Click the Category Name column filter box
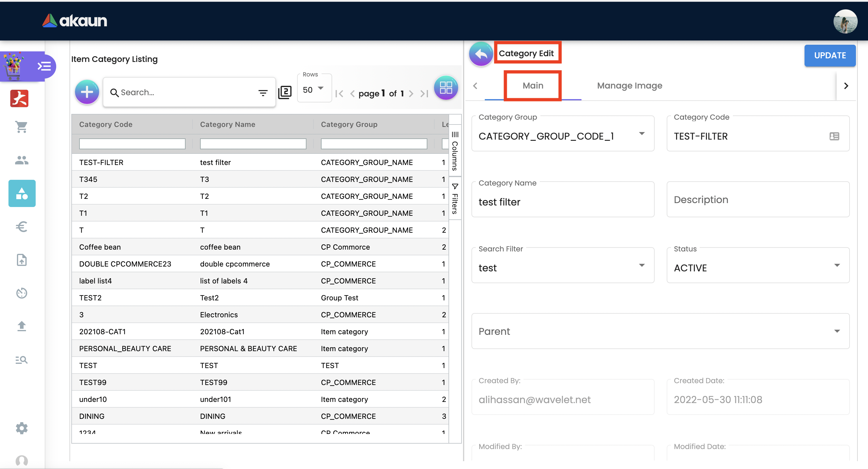This screenshot has width=868, height=469. [253, 144]
